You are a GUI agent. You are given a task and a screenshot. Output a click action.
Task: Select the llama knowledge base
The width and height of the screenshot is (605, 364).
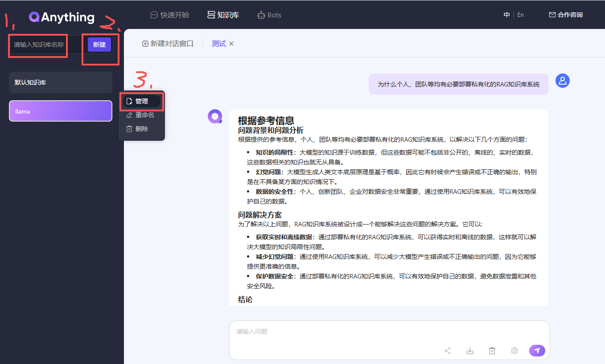[61, 111]
